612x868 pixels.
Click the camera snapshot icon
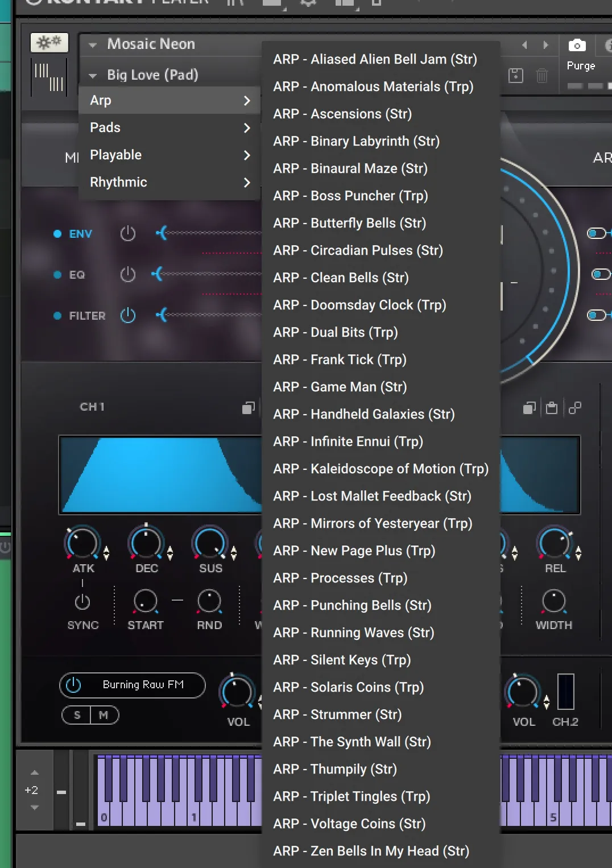(577, 46)
